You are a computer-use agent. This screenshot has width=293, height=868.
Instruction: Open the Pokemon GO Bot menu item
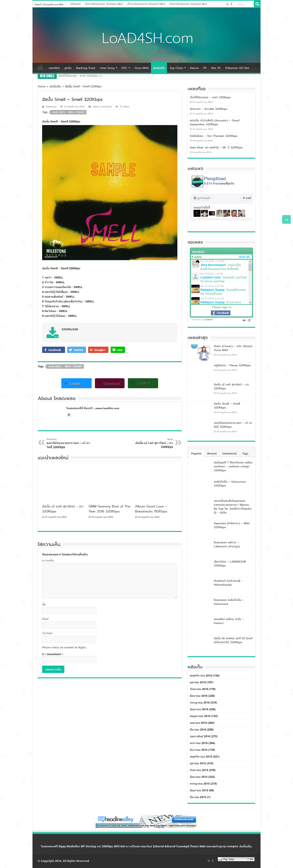(237, 68)
